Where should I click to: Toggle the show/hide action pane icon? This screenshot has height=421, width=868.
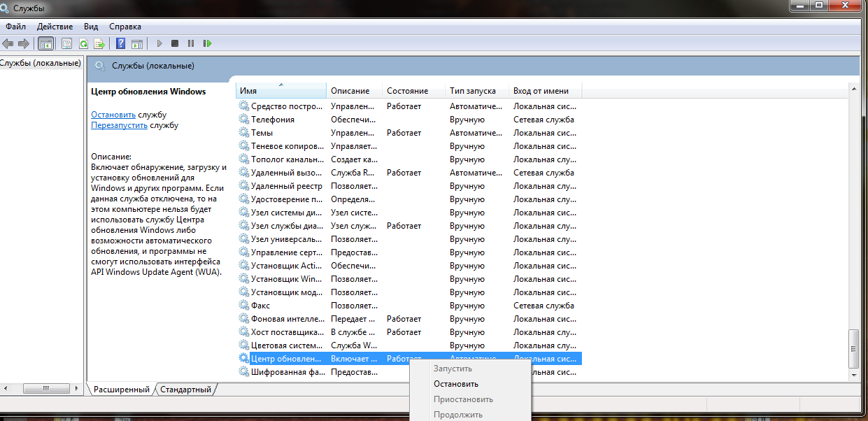pyautogui.click(x=136, y=43)
